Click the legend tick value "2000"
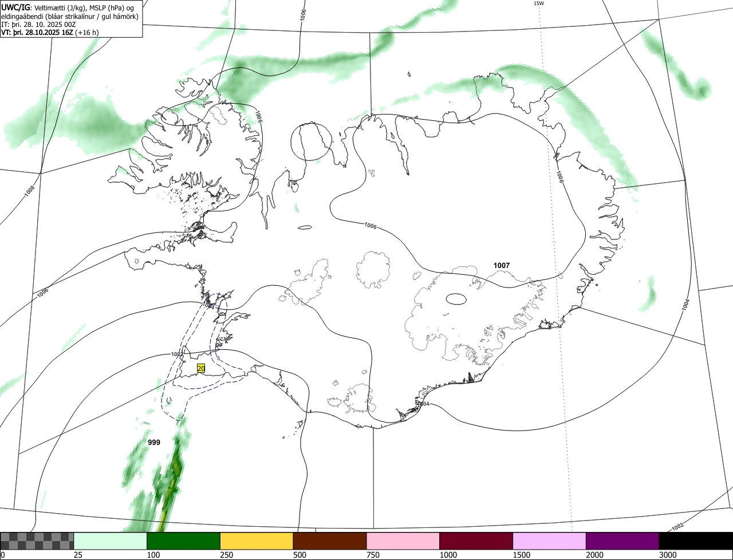The image size is (733, 560). [x=595, y=555]
